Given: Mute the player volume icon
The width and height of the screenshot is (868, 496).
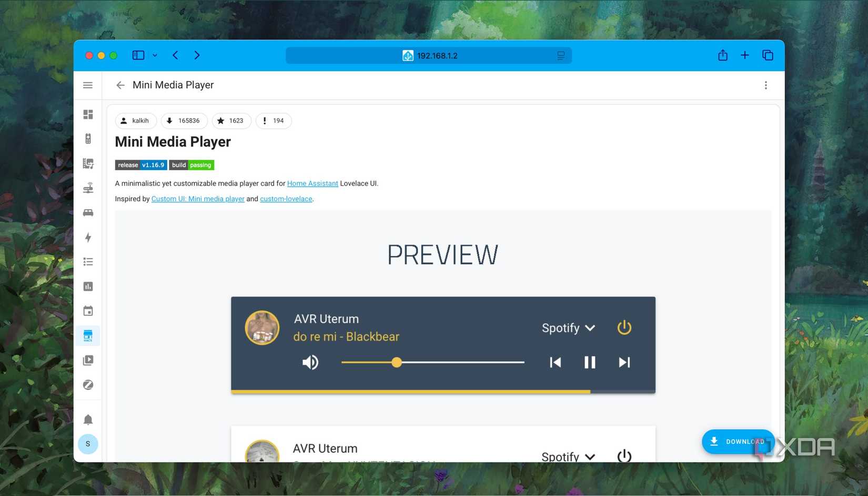Looking at the screenshot, I should tap(310, 362).
